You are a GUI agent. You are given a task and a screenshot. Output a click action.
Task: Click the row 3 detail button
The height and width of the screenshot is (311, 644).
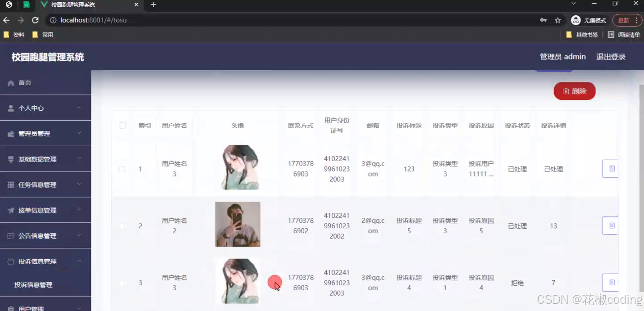pos(610,283)
